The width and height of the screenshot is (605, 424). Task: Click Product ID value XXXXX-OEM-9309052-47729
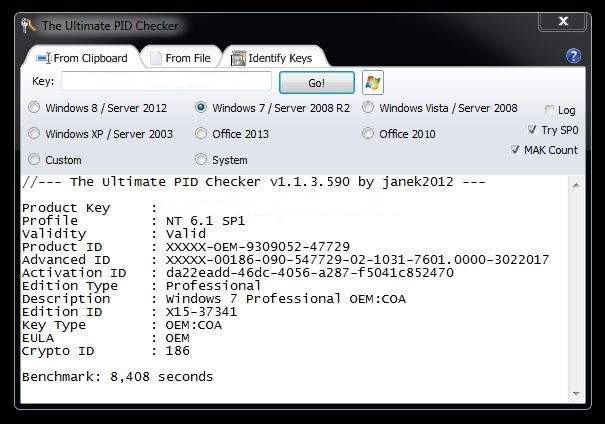pos(258,247)
